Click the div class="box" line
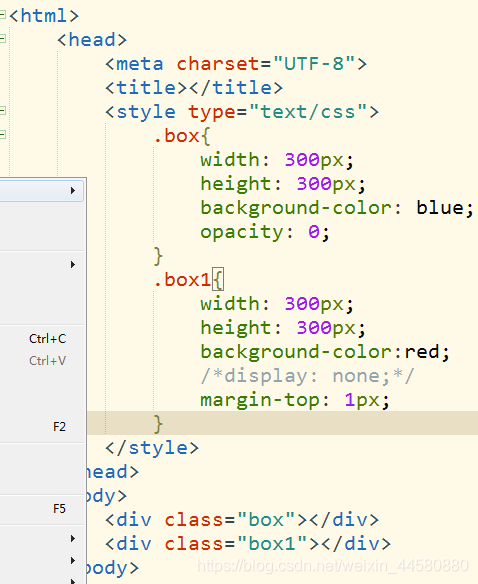 coord(242,520)
